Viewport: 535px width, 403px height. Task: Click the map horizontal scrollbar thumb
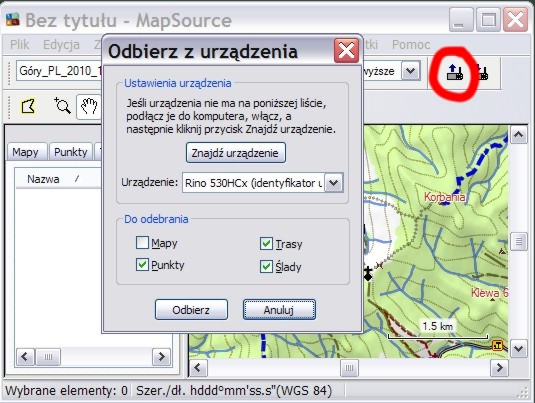coord(349,368)
